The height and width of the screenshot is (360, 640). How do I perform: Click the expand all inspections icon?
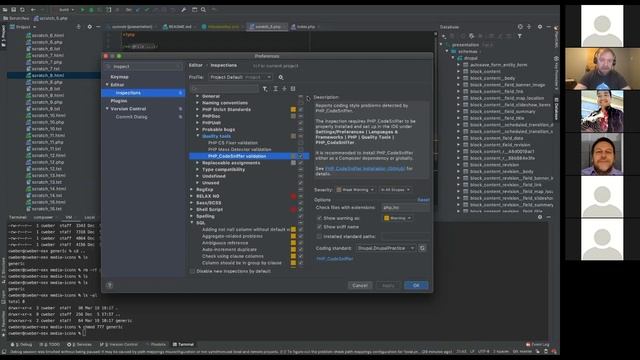276,89
